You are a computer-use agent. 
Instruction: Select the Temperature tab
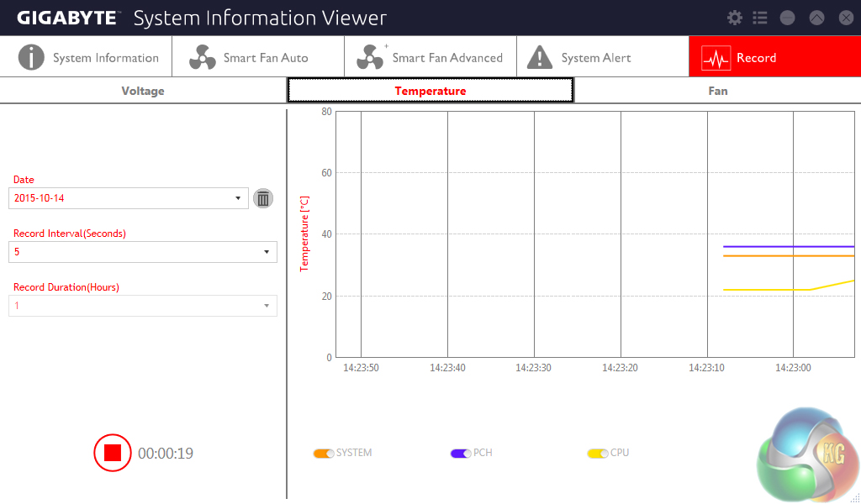point(430,91)
